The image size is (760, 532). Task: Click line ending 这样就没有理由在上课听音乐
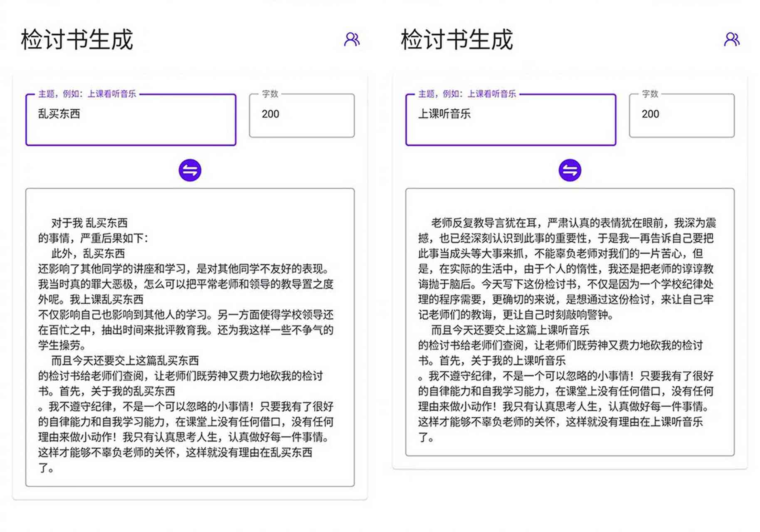560,422
